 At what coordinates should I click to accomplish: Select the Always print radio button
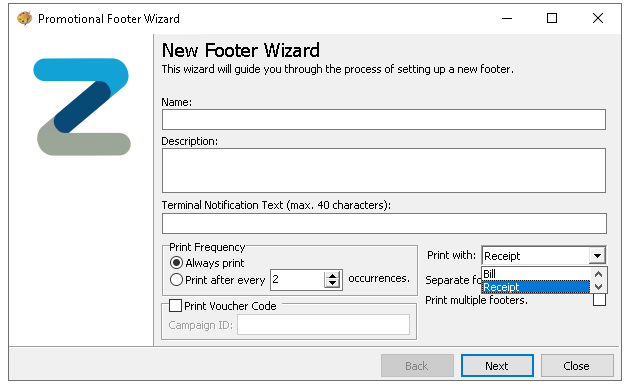[176, 263]
